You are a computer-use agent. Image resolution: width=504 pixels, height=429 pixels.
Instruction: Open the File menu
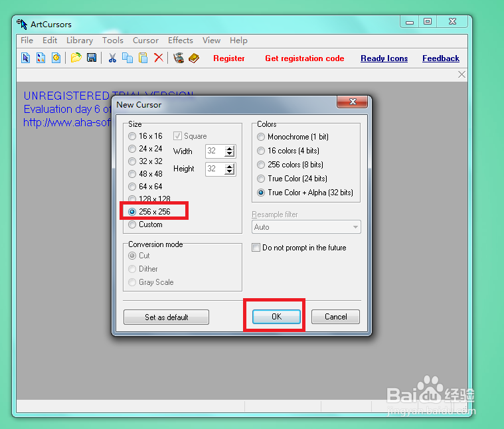pyautogui.click(x=27, y=41)
